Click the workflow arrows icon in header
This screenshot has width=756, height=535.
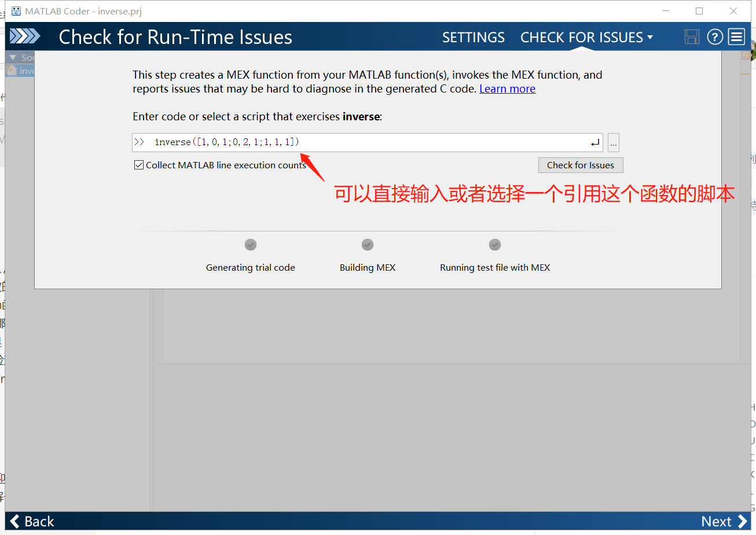pos(25,36)
